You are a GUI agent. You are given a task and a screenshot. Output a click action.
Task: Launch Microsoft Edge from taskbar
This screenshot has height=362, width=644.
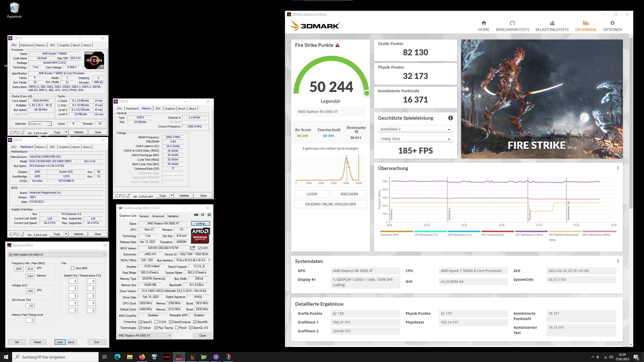tap(117, 357)
